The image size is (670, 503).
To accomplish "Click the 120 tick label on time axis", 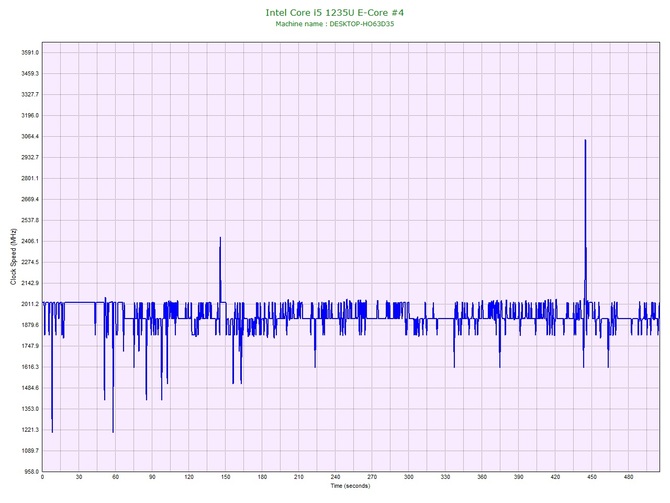I will pyautogui.click(x=189, y=477).
